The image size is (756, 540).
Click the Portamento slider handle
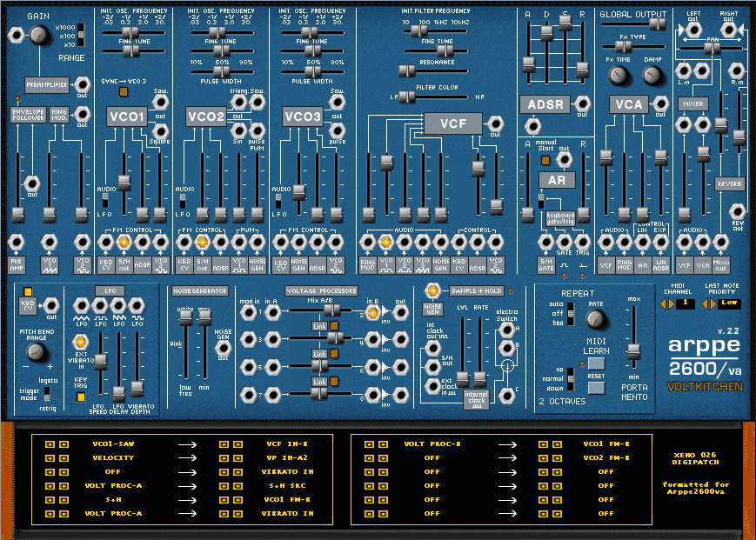[x=633, y=351]
